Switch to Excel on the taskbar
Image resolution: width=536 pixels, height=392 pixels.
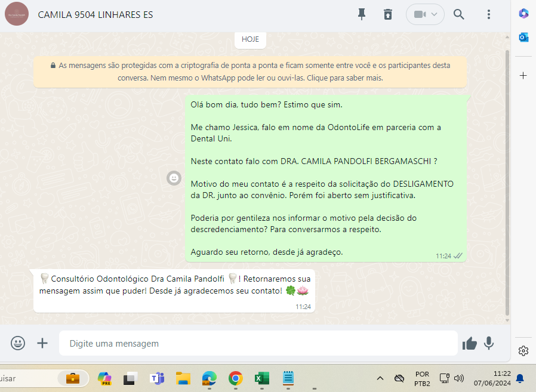coord(262,378)
